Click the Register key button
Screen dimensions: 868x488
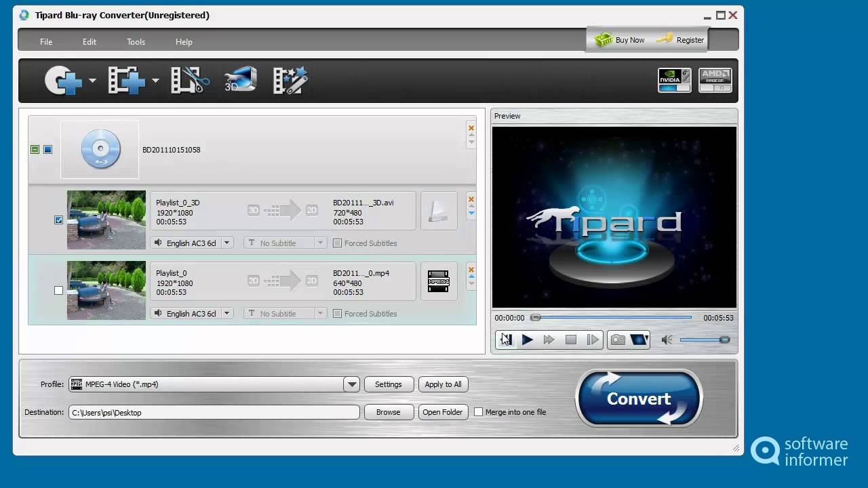click(x=681, y=40)
